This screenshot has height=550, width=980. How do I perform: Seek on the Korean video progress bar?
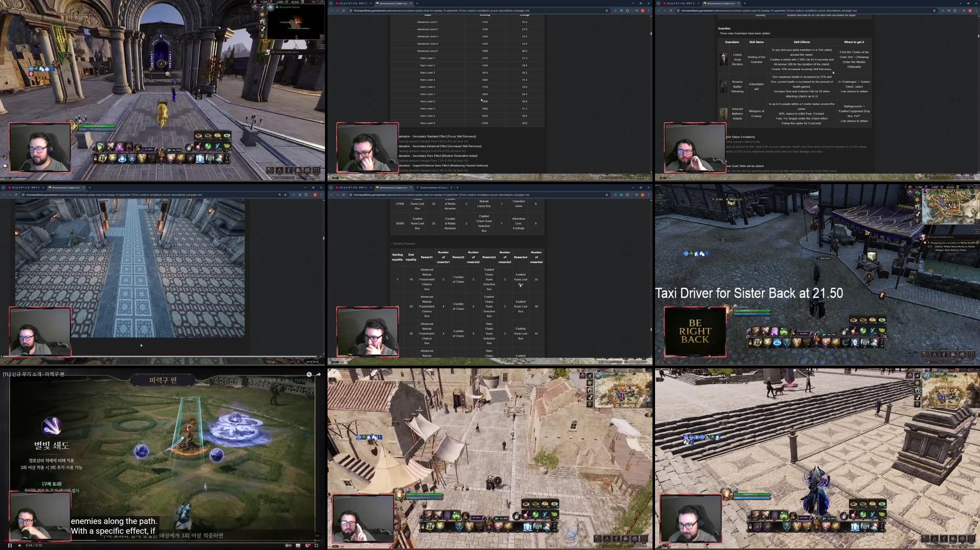tap(163, 541)
